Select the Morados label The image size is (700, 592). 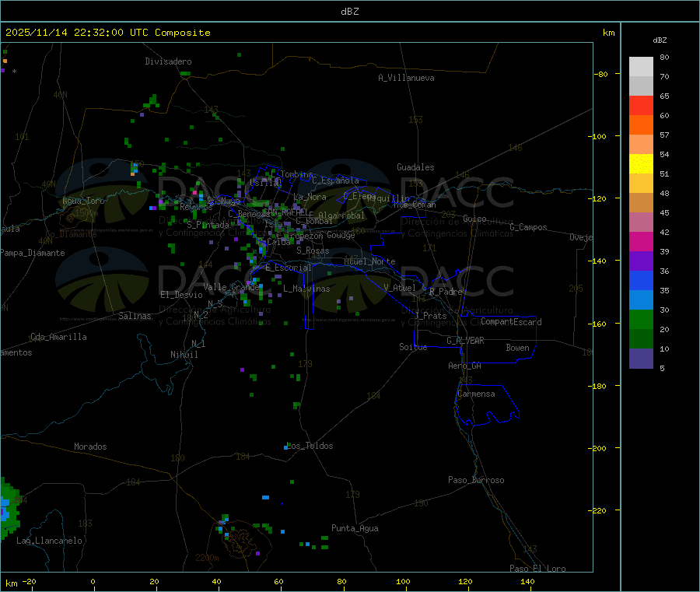(x=90, y=447)
